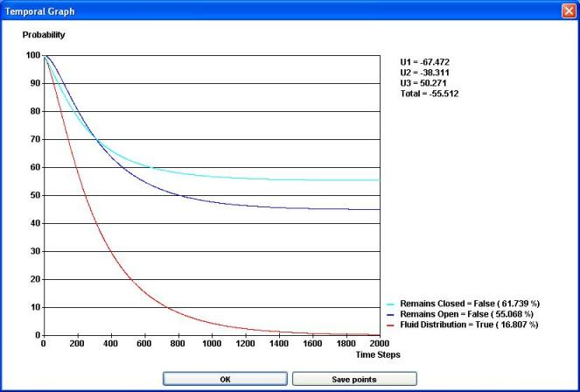This screenshot has width=580, height=392.
Task: Click the 100 tick on the probability axis
Action: 32,55
